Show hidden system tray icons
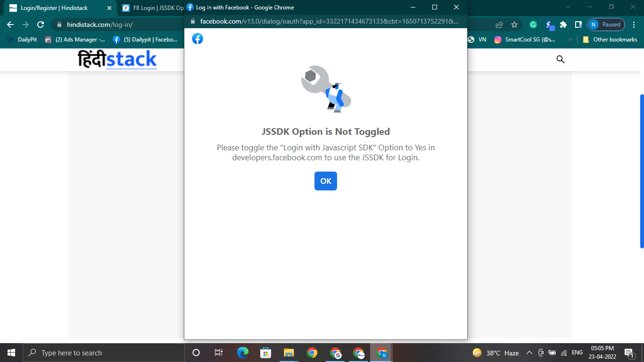The height and width of the screenshot is (362, 644). click(529, 353)
